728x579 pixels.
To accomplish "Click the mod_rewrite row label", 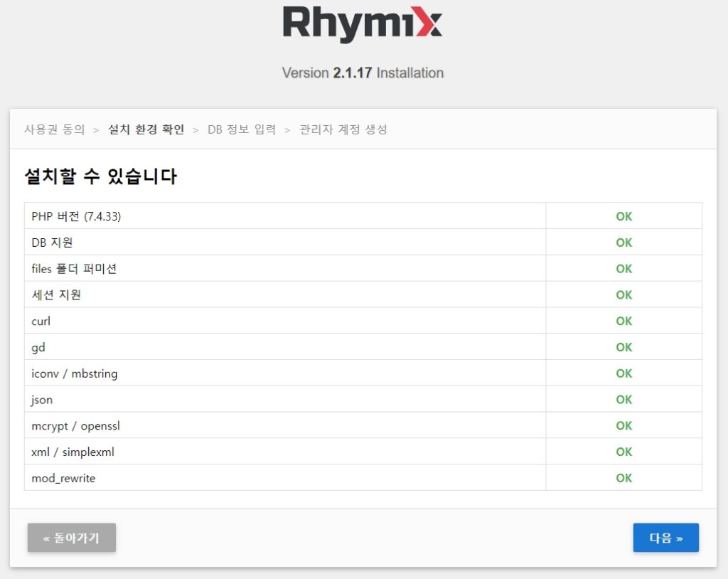I will (63, 478).
